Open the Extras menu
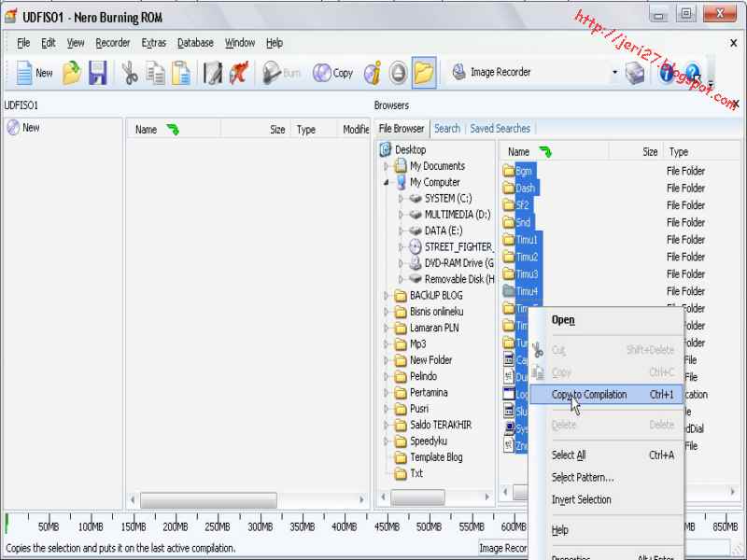 coord(153,43)
